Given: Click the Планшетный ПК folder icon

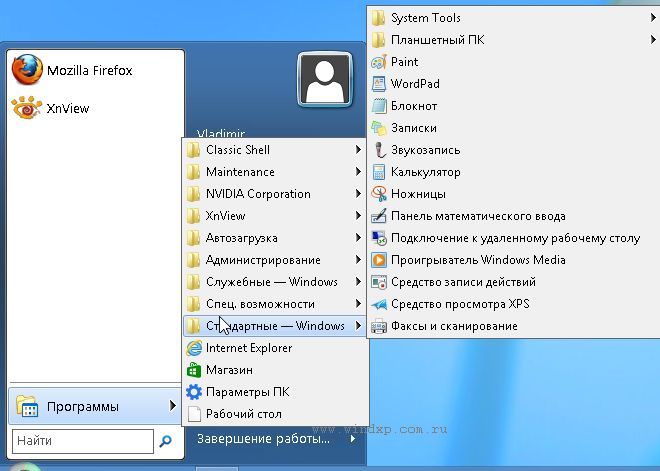Looking at the screenshot, I should (378, 40).
